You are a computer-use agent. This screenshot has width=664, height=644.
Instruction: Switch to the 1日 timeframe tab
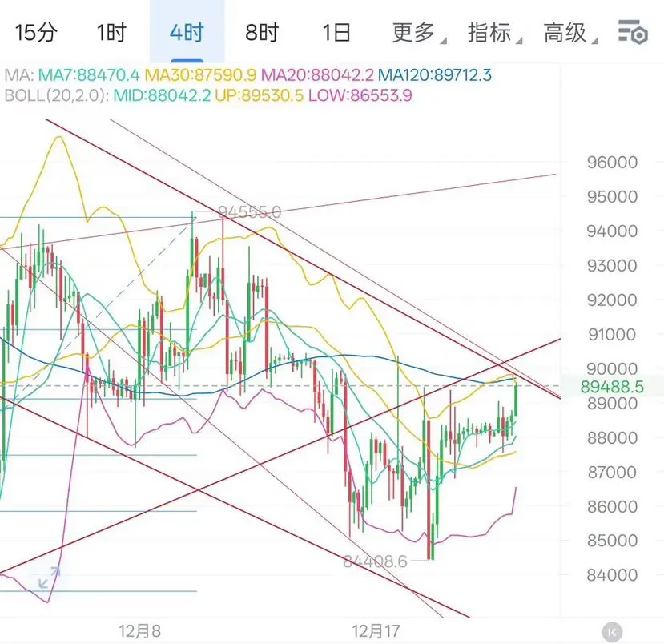(336, 33)
